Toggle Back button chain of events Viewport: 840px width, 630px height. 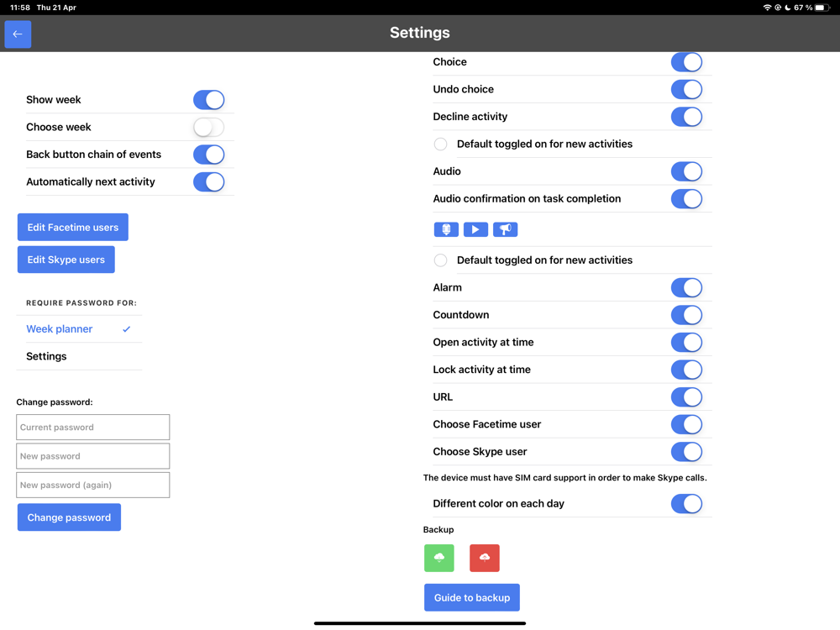[x=208, y=155]
